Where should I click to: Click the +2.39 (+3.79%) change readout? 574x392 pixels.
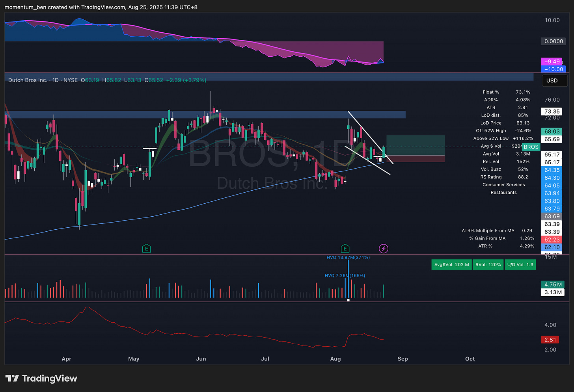point(186,80)
